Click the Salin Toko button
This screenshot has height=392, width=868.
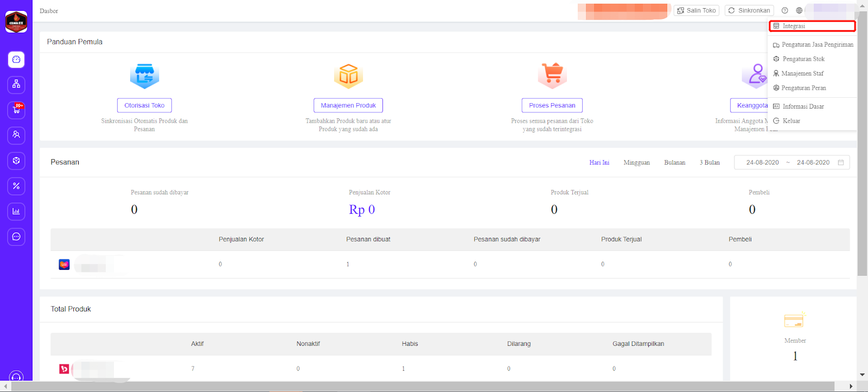(697, 10)
